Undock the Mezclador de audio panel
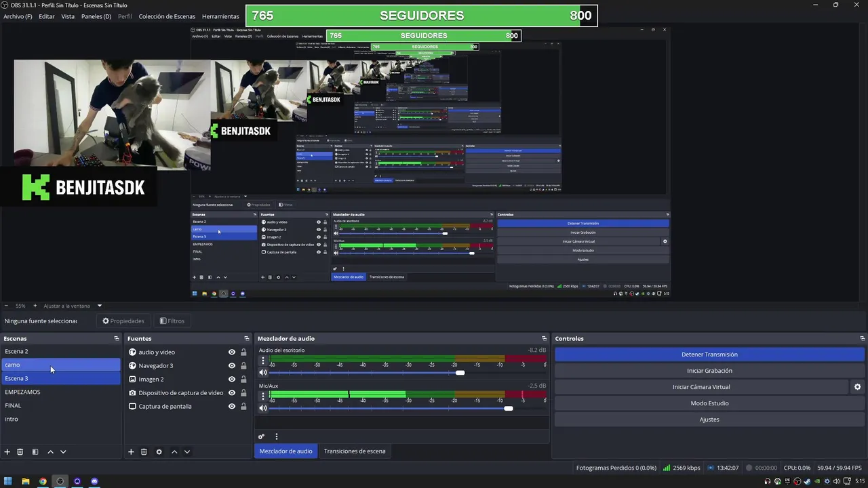 tap(544, 338)
